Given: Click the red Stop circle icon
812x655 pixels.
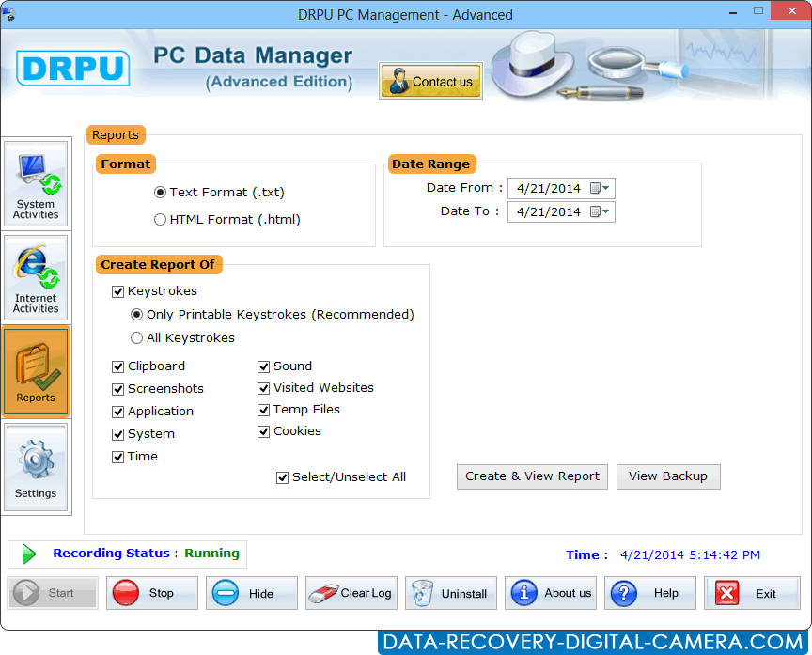Looking at the screenshot, I should [125, 593].
